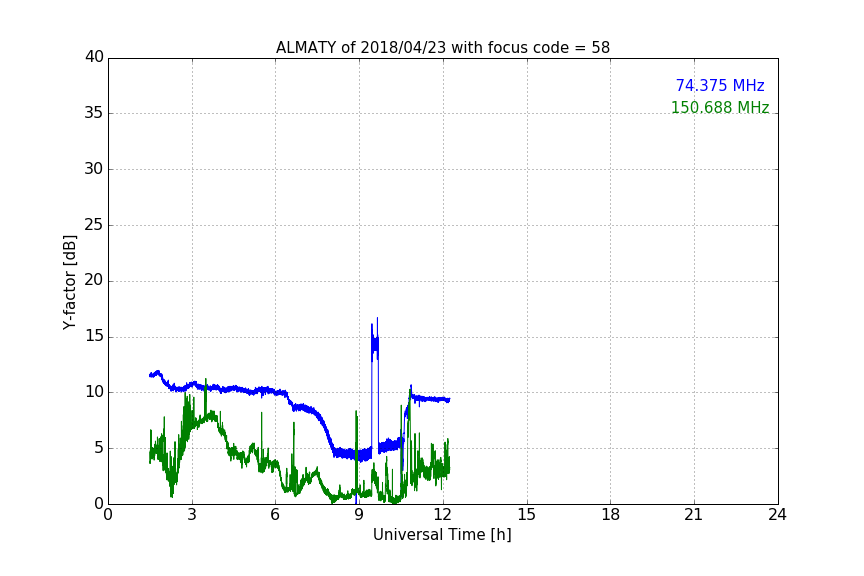Click x-axis tick label '12'
The width and height of the screenshot is (864, 576).
coord(443,515)
